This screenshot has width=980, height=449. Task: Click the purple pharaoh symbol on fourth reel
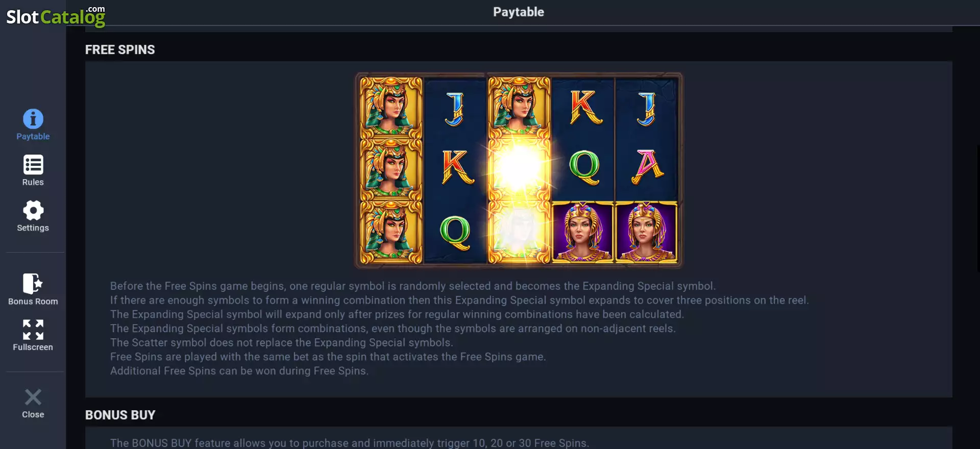tap(583, 232)
